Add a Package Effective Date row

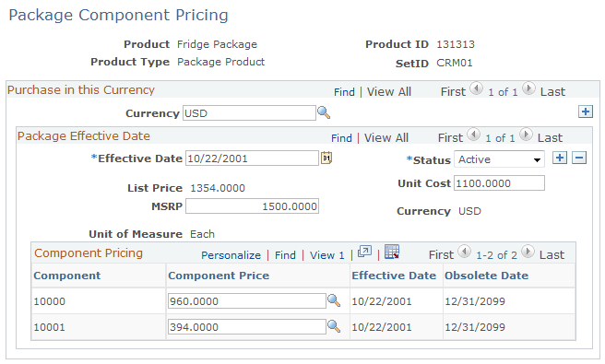tap(560, 158)
